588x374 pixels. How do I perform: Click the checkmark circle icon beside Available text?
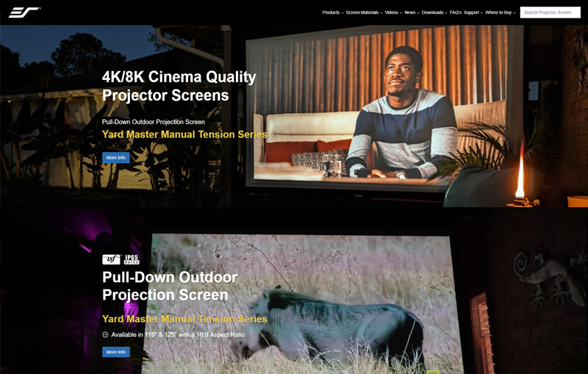pos(106,335)
